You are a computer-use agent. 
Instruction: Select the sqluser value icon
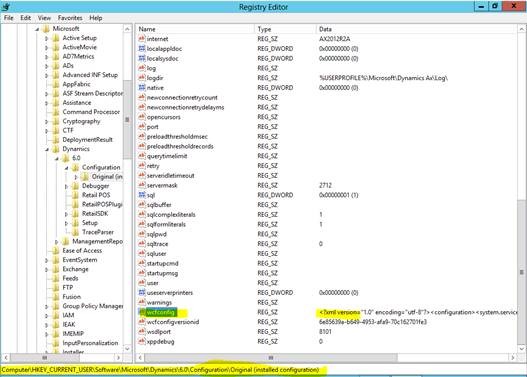pyautogui.click(x=142, y=253)
